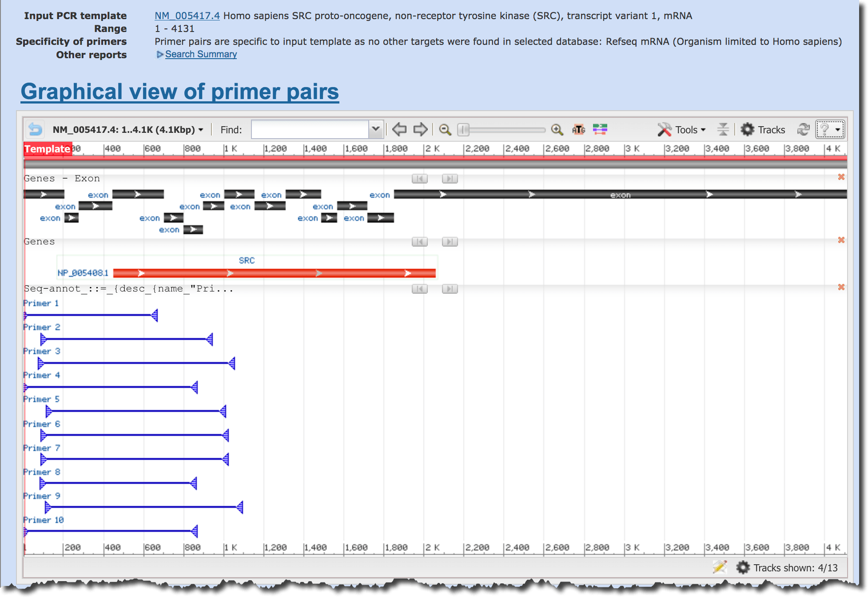Image resolution: width=868 pixels, height=598 pixels.
Task: Click inside the Find input field
Action: (x=310, y=130)
